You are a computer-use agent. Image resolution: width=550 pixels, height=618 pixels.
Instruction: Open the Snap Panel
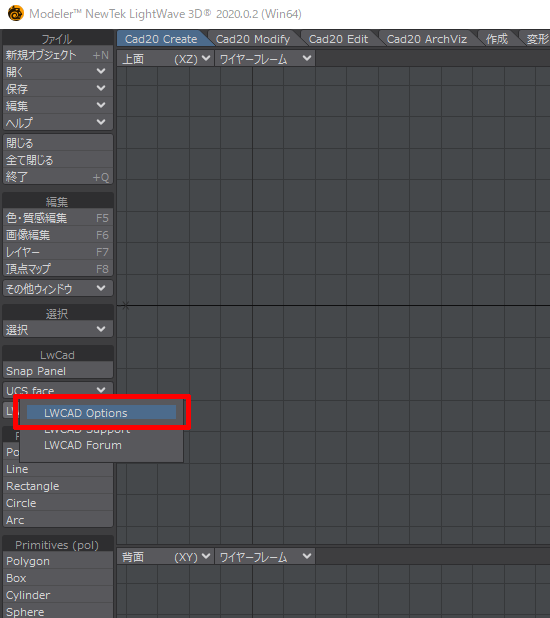click(x=58, y=371)
